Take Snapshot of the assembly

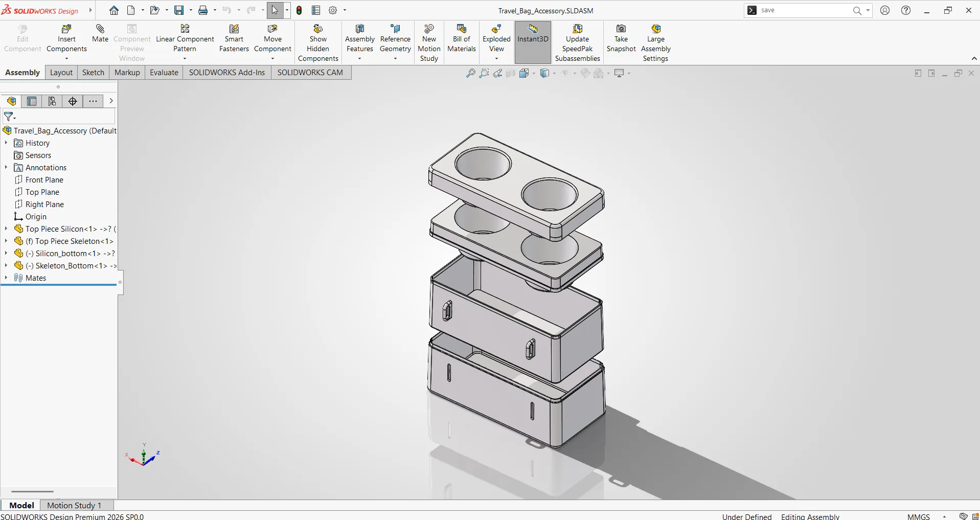(x=621, y=38)
